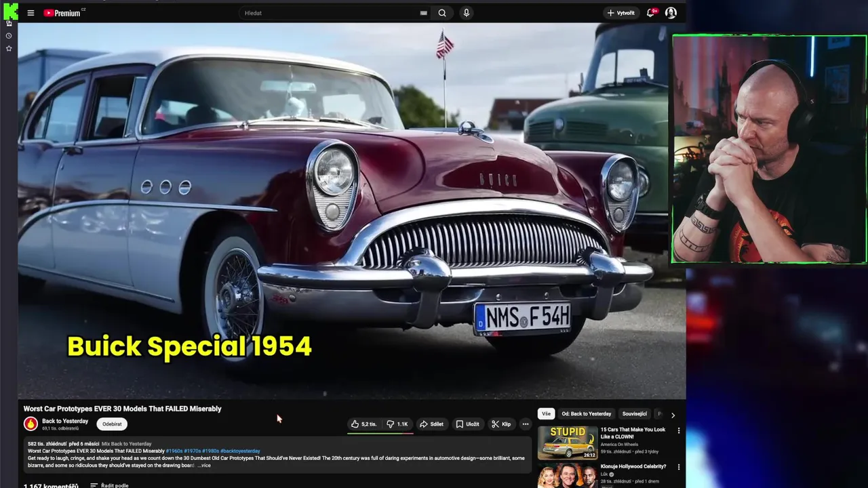Screen dimensions: 868x488
Task: Open the #backtoyesterday hashtag link
Action: (240, 451)
